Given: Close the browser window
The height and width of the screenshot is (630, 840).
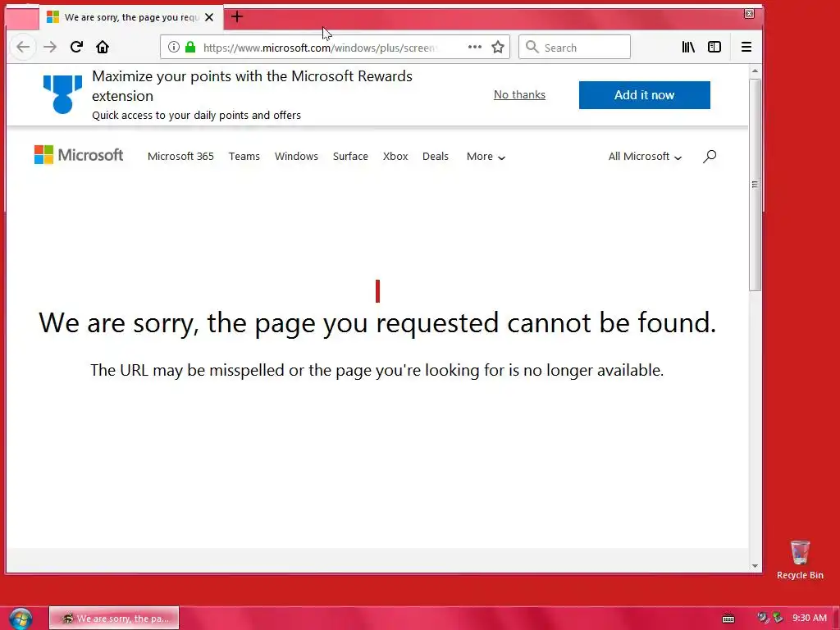Looking at the screenshot, I should click(x=750, y=14).
